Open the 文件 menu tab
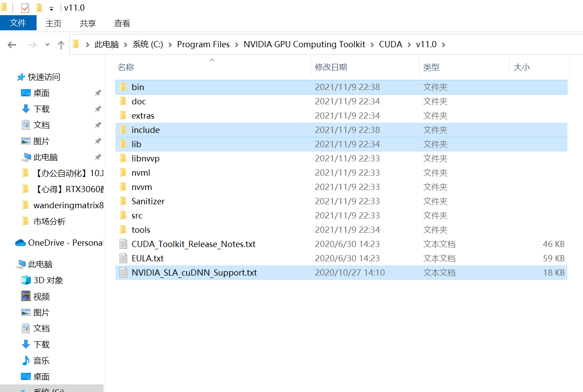The height and width of the screenshot is (392, 583). [x=18, y=23]
